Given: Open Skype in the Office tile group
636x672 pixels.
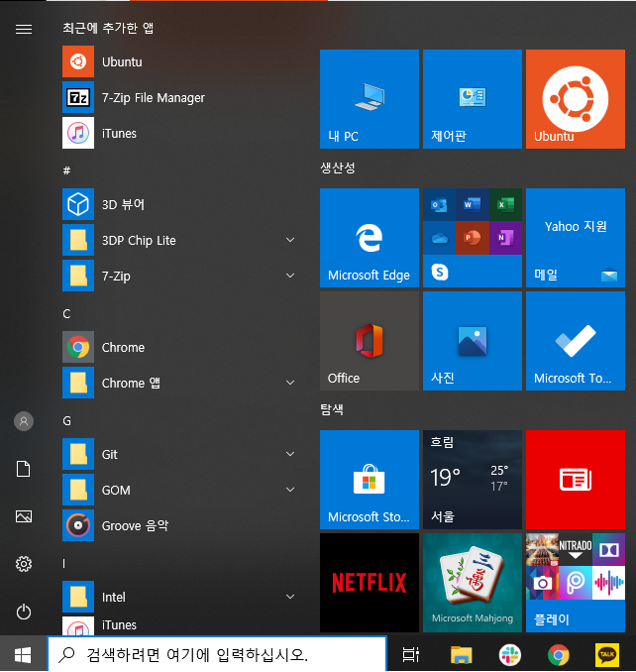Looking at the screenshot, I should click(440, 272).
